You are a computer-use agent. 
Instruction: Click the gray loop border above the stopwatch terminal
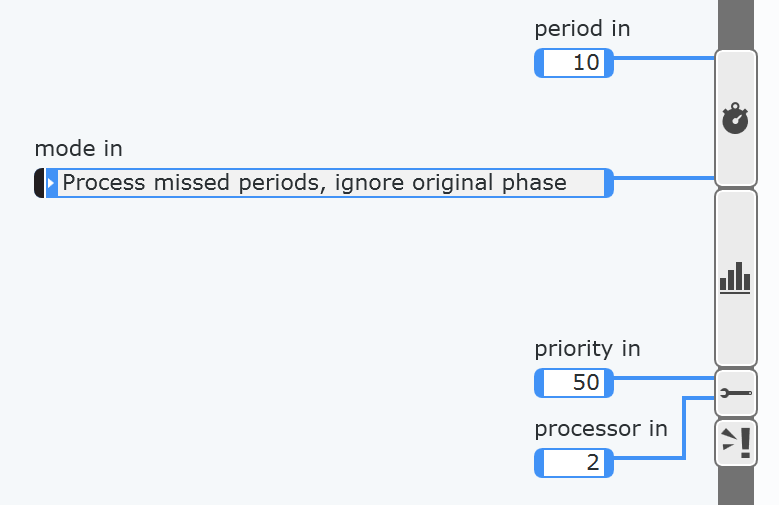pyautogui.click(x=736, y=24)
